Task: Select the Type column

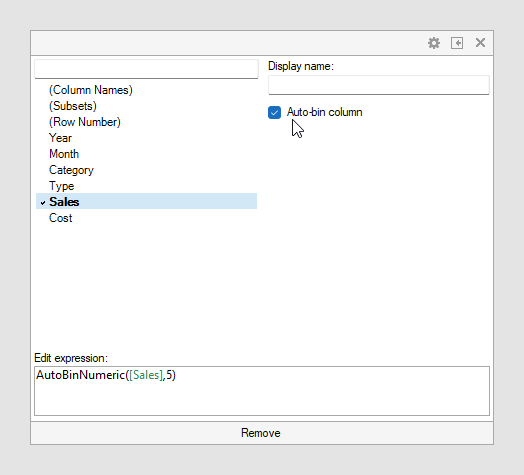Action: point(62,186)
